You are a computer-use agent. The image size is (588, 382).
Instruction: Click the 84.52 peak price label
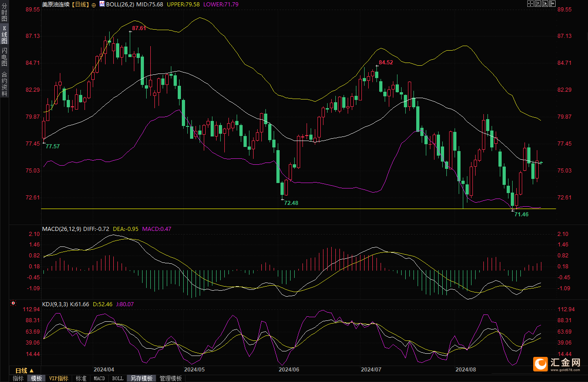pyautogui.click(x=386, y=63)
